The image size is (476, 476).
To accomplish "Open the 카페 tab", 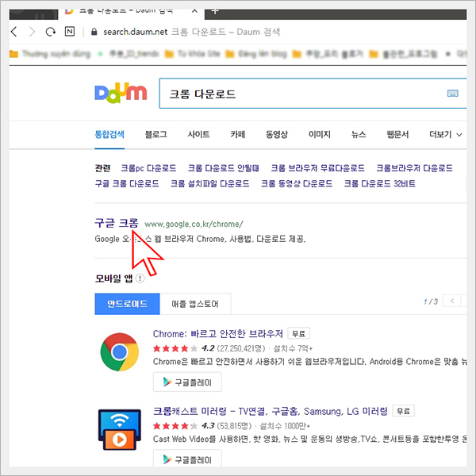I will [x=238, y=134].
